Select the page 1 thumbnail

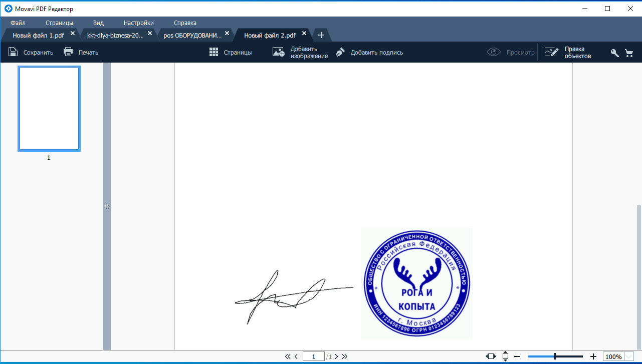(x=49, y=109)
